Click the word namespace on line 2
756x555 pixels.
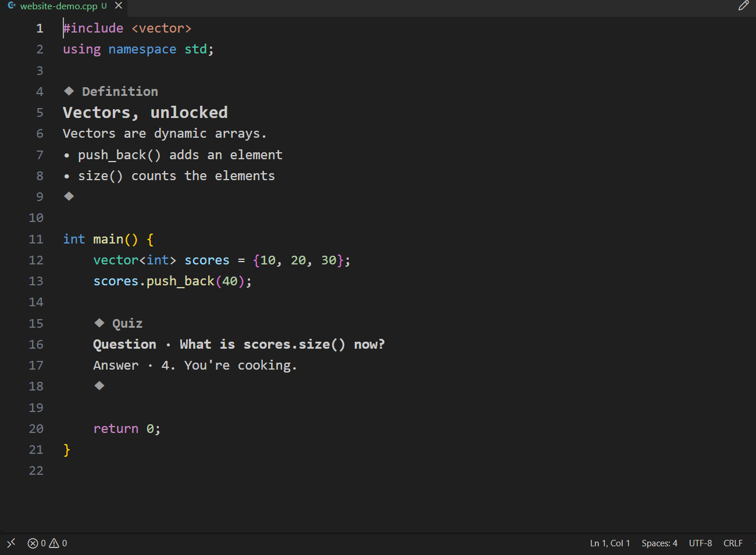[x=142, y=49]
